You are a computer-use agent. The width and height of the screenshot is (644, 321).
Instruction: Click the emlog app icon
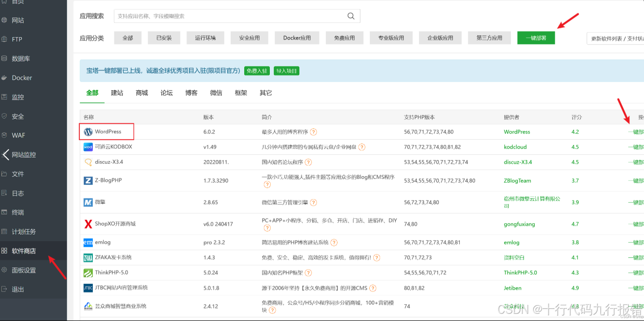click(x=88, y=242)
